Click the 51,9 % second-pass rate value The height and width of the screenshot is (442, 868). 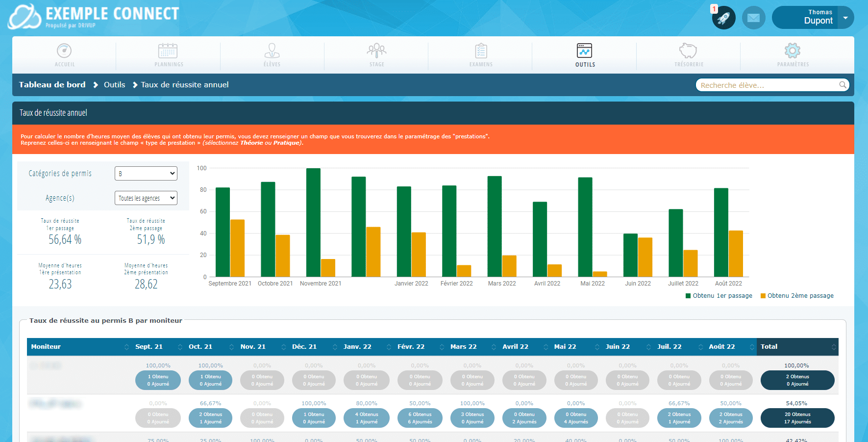tap(151, 239)
